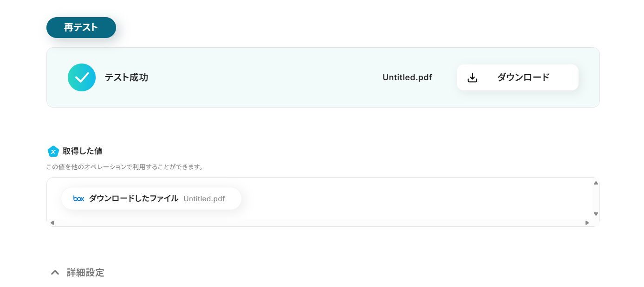Click the description text under 取得した値
This screenshot has width=644, height=287.
(125, 167)
